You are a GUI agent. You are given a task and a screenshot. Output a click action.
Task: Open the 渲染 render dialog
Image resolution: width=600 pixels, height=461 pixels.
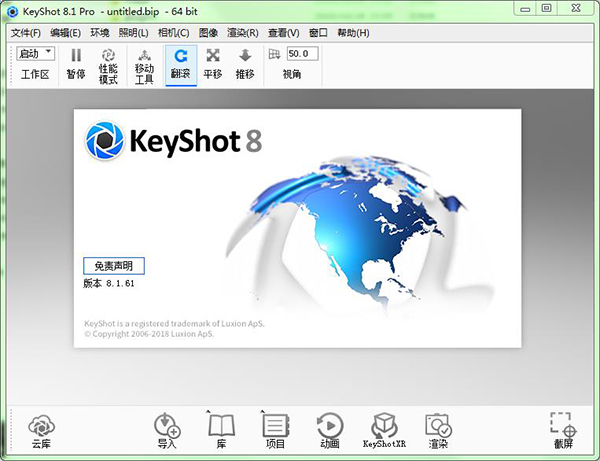point(439,431)
